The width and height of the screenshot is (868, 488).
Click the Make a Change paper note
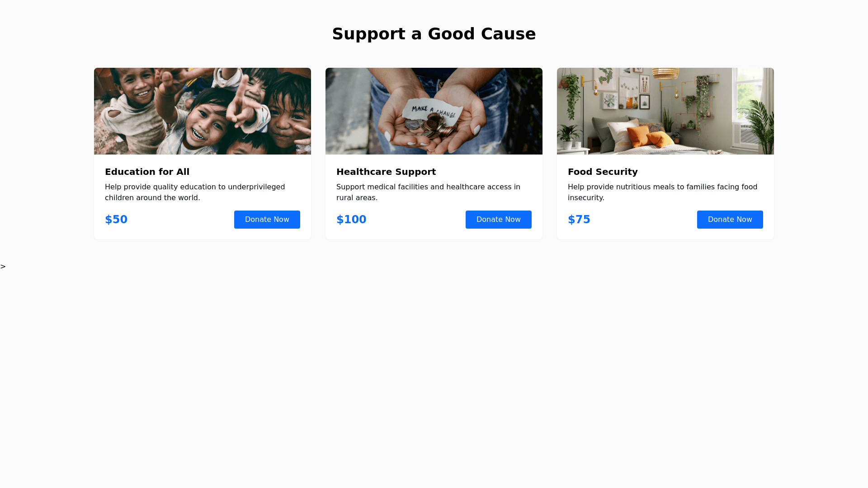[x=435, y=110]
